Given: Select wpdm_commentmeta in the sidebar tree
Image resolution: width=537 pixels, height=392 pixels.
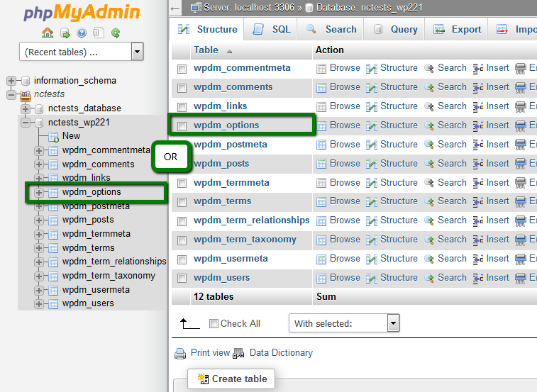Looking at the screenshot, I should click(x=106, y=150).
